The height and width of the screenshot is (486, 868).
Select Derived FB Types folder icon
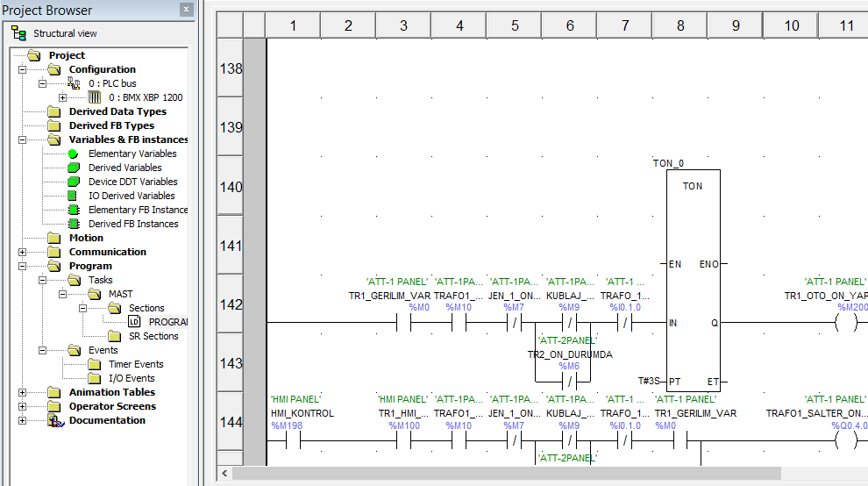[54, 125]
